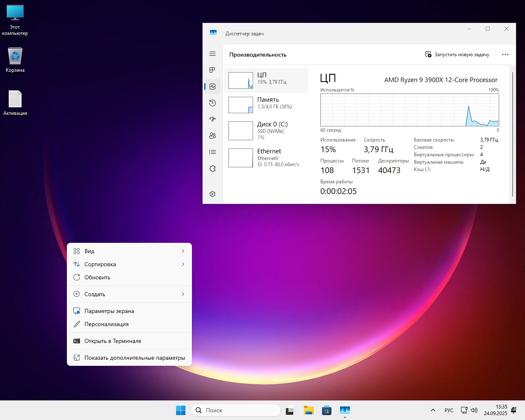Expand the Сортировка submenu
Image resolution: width=525 pixels, height=420 pixels.
click(129, 264)
